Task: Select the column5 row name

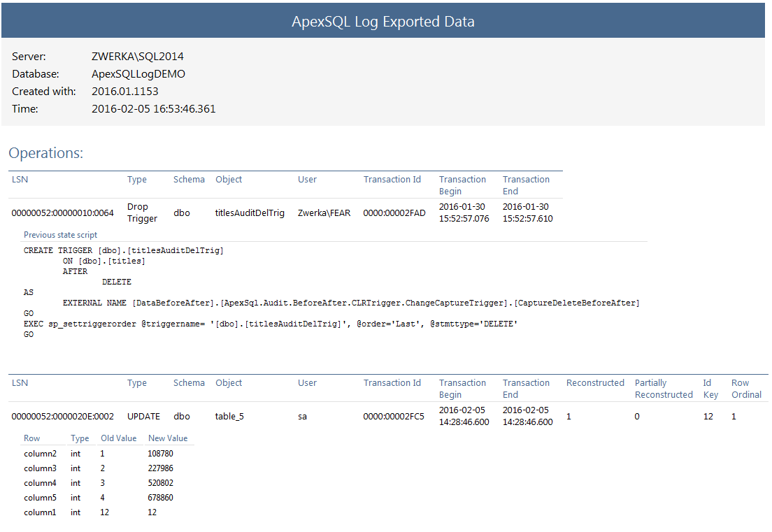Action: click(41, 498)
